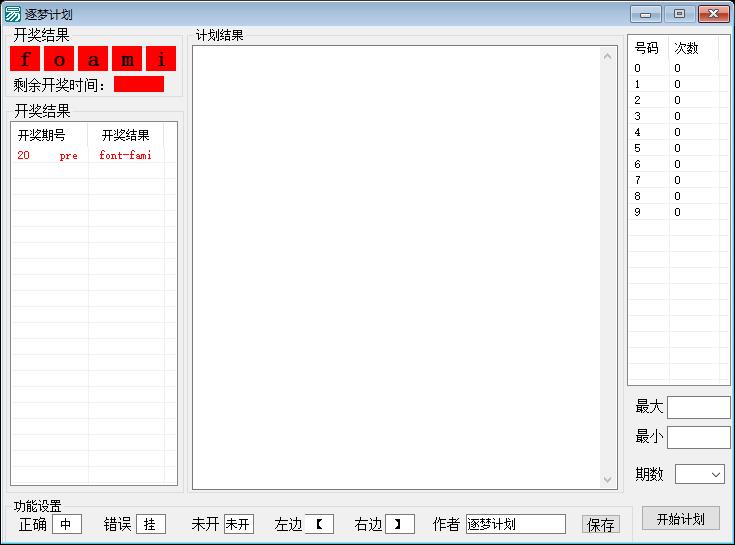Select the '20 pre' period cell
Screen dimensions: 735x545
pos(49,155)
